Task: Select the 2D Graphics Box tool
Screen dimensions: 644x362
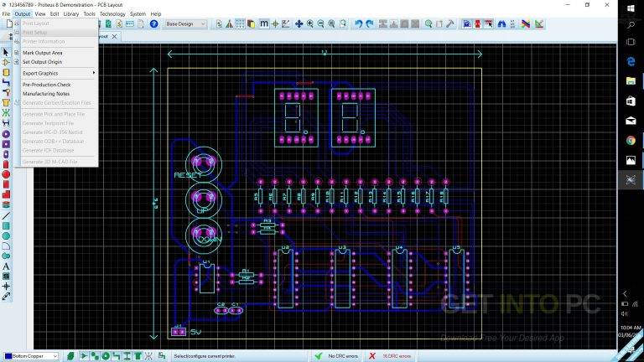Action: pyautogui.click(x=5, y=226)
